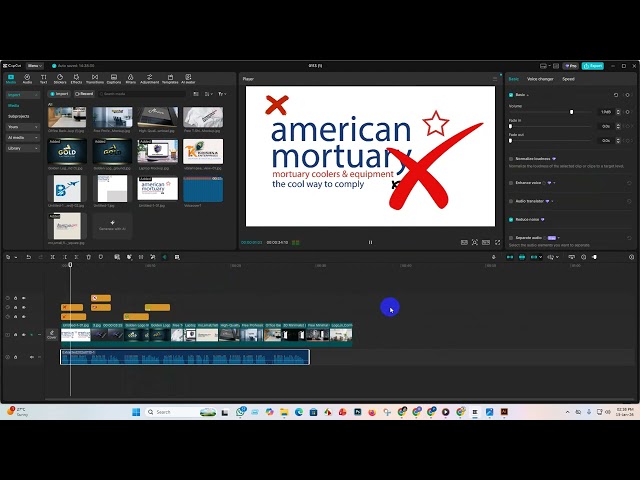Click the player hamburger menu icon
This screenshot has width=640, height=480.
pos(495,79)
